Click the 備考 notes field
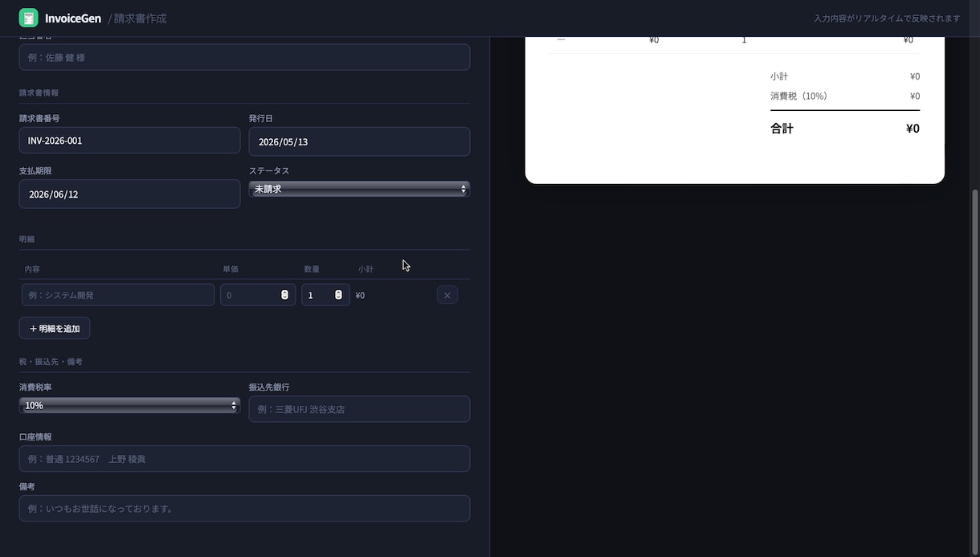Image resolution: width=980 pixels, height=557 pixels. tap(244, 509)
